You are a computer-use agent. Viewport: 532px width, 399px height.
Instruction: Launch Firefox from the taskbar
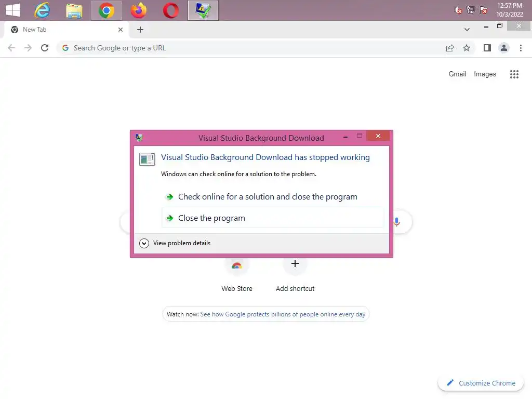[138, 10]
